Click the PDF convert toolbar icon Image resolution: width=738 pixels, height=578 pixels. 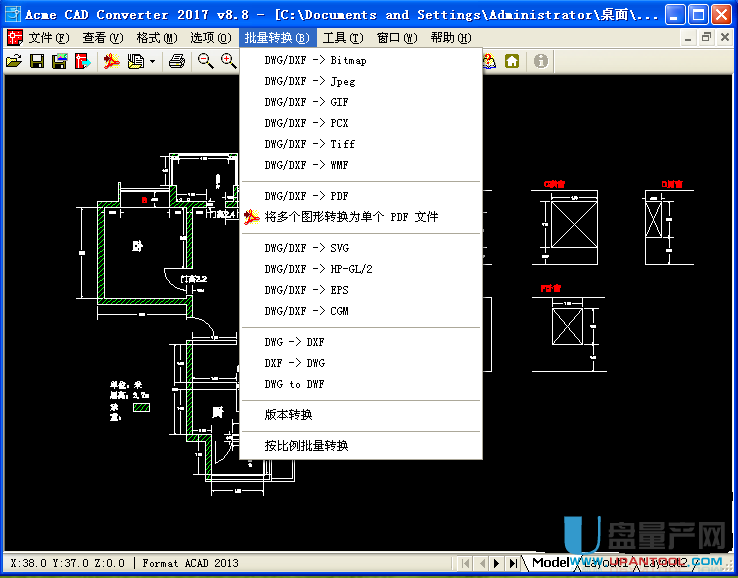click(x=111, y=62)
